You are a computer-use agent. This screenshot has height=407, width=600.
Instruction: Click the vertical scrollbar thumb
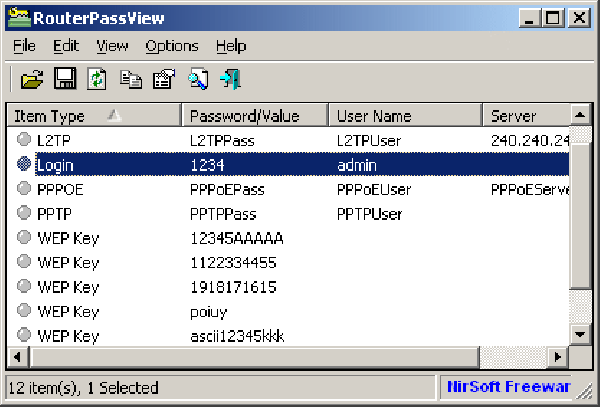click(x=580, y=217)
